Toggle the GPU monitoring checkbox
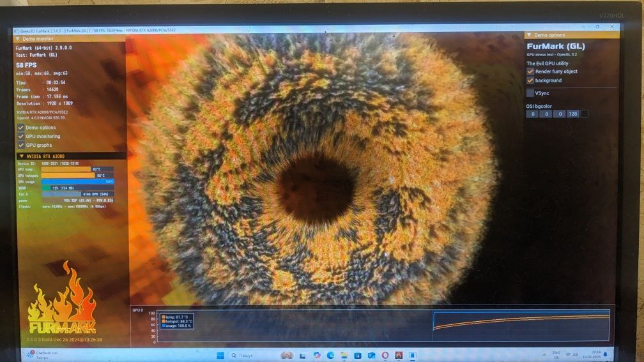Screen dimensions: 644x362 click(x=20, y=136)
